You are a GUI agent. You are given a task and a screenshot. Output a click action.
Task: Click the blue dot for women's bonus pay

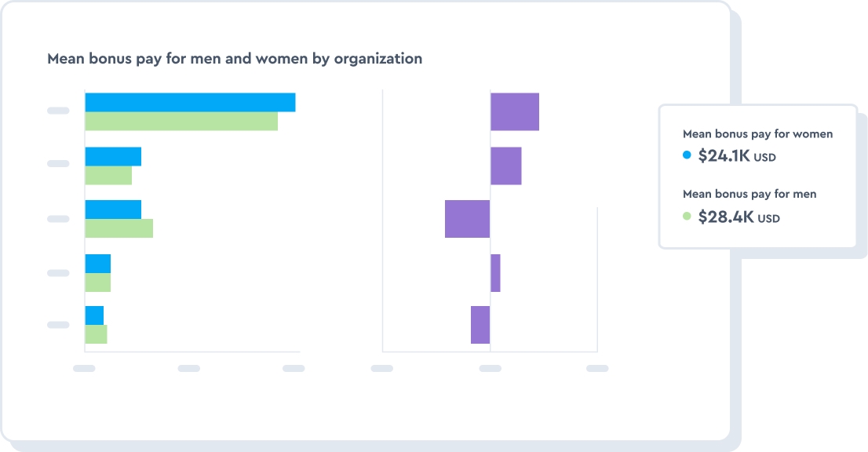[687, 155]
